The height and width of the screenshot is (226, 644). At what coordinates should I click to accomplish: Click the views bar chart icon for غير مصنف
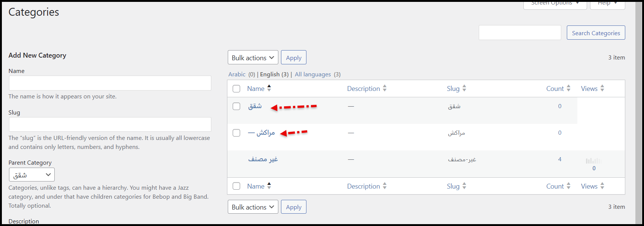(593, 161)
